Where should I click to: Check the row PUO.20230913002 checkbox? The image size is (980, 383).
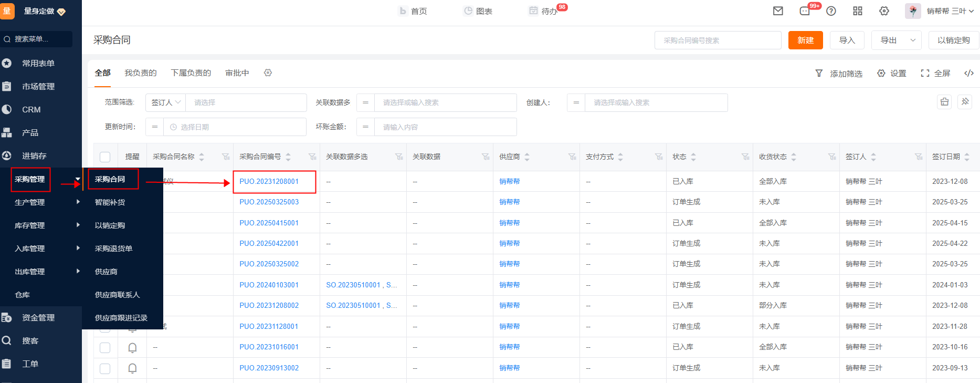[x=105, y=368]
